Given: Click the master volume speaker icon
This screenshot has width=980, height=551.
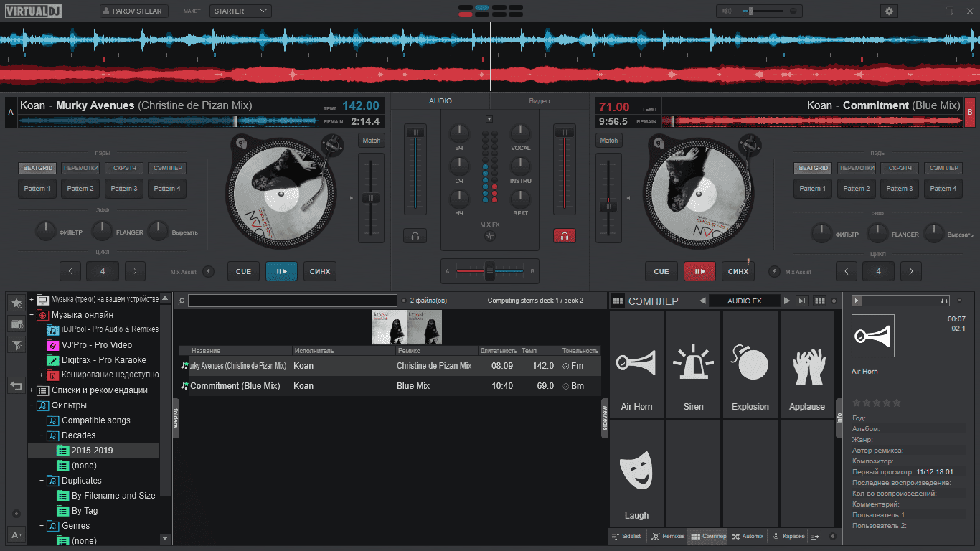Looking at the screenshot, I should coord(727,11).
